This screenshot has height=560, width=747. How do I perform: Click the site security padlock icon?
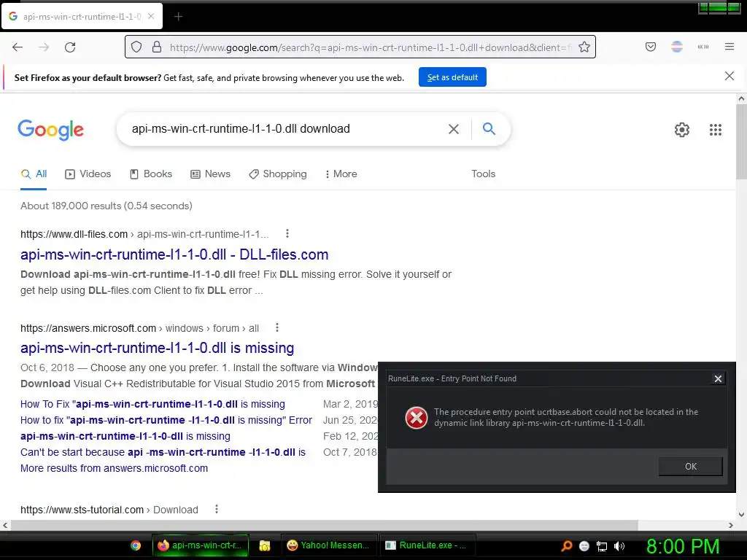pos(157,47)
